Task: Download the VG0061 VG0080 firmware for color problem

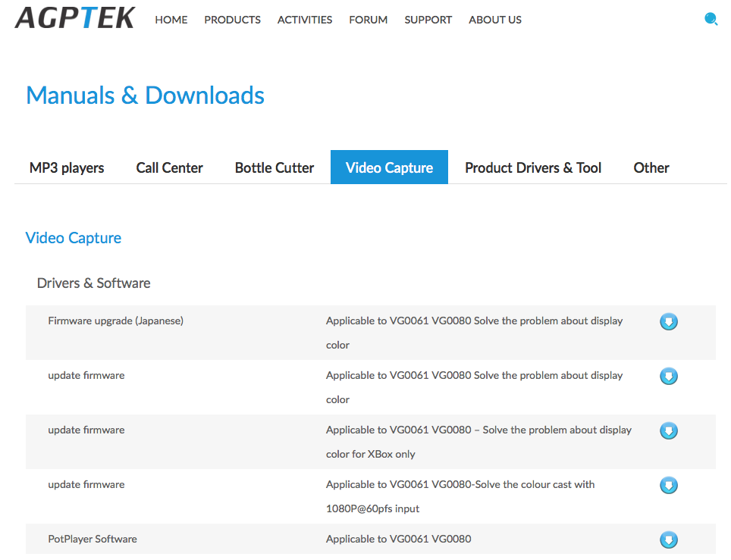Action: click(669, 376)
